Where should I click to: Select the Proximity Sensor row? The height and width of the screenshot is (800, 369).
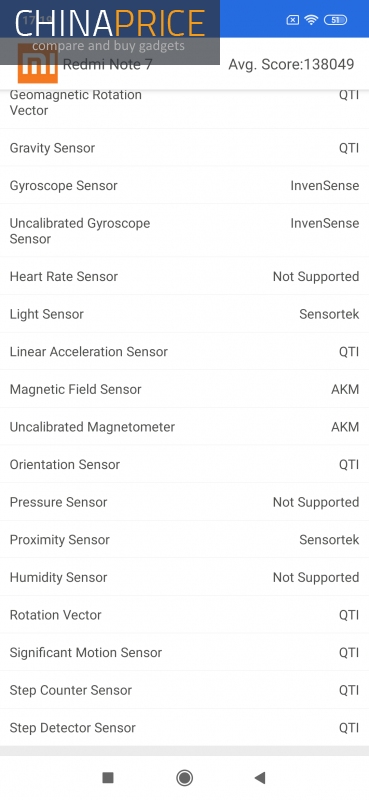(184, 540)
